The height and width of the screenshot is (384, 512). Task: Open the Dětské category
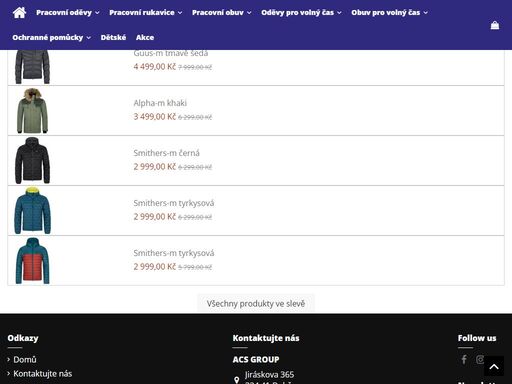113,37
